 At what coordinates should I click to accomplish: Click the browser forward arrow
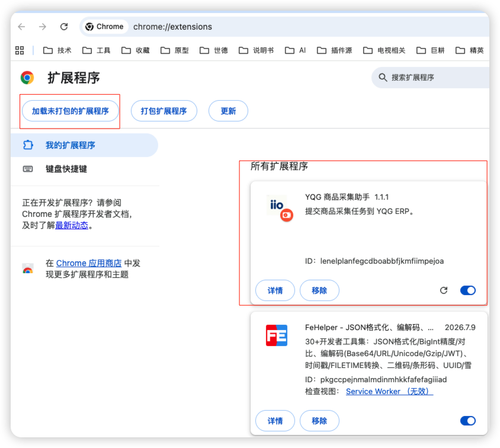point(43,27)
